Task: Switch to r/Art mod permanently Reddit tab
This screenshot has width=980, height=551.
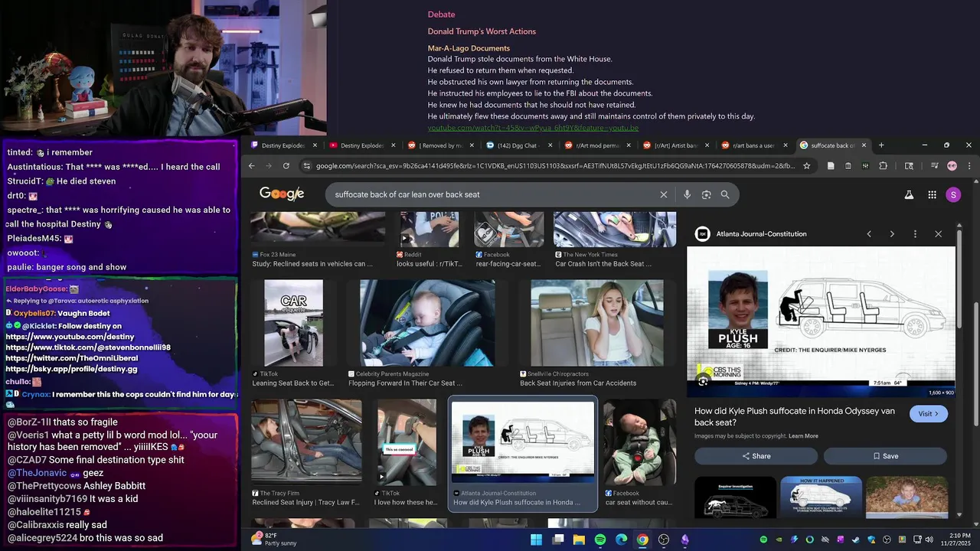Action: coord(597,145)
